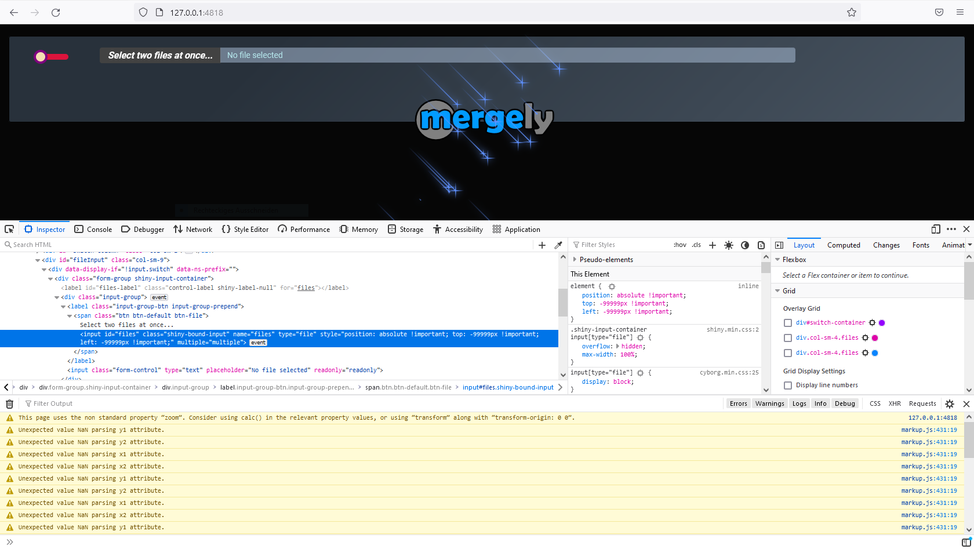Change the purple grid overlay color swatch
This screenshot has width=974, height=560.
coord(882,323)
